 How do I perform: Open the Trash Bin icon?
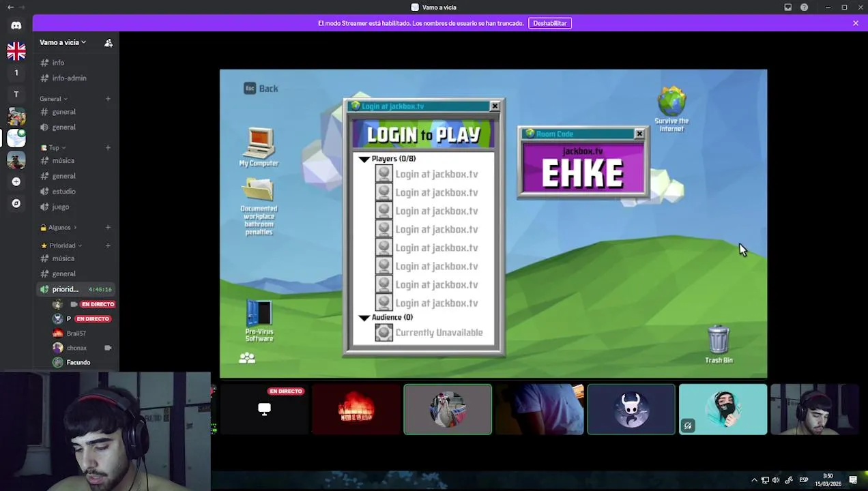(x=719, y=344)
